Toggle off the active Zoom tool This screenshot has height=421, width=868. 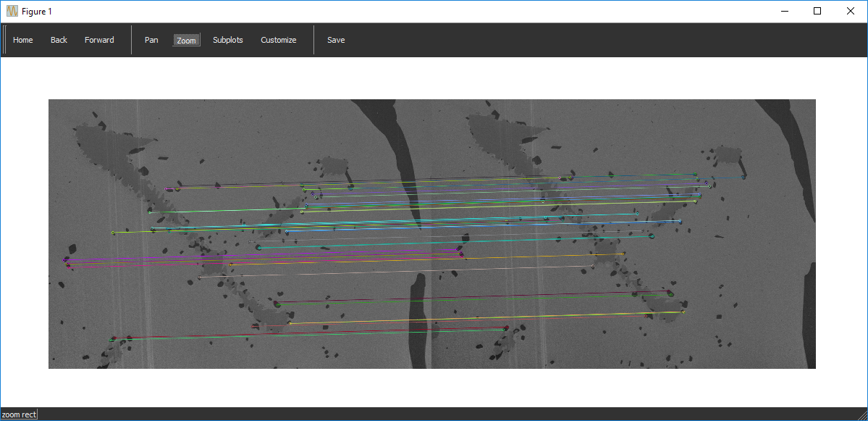pyautogui.click(x=187, y=40)
